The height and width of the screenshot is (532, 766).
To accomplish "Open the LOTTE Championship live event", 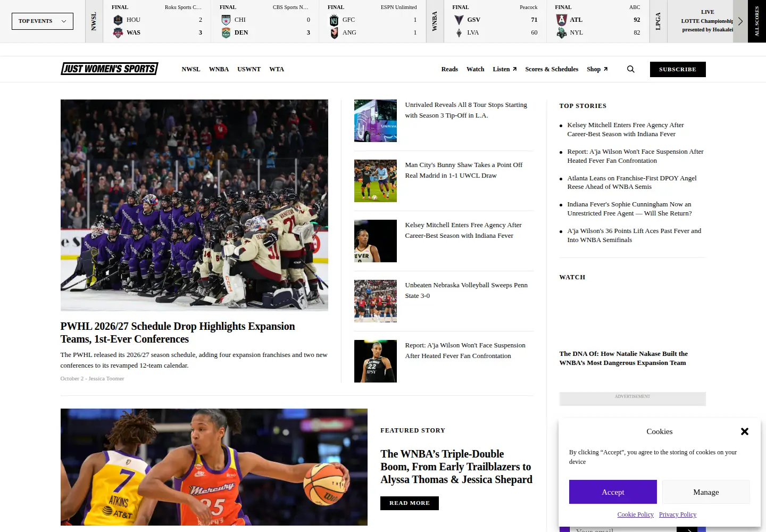I will (x=707, y=21).
